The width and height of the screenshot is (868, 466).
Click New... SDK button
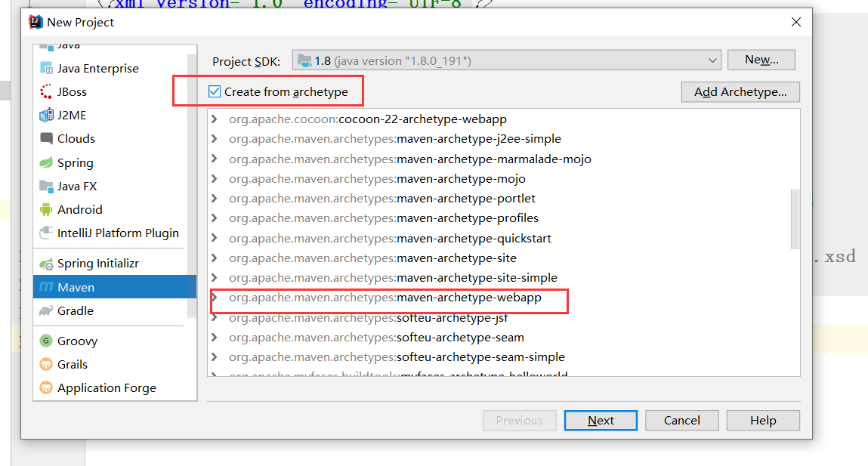tap(761, 60)
